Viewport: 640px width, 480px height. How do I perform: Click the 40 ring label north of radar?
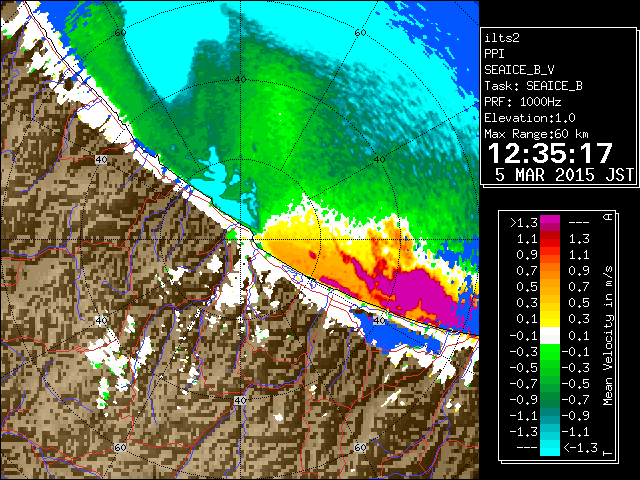pyautogui.click(x=240, y=79)
